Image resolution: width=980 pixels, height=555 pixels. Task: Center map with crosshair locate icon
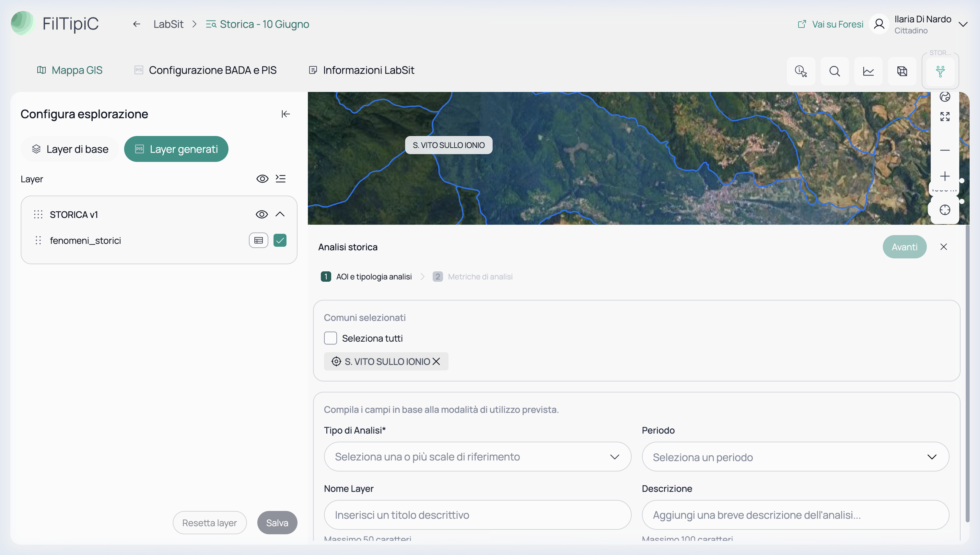[x=945, y=210]
